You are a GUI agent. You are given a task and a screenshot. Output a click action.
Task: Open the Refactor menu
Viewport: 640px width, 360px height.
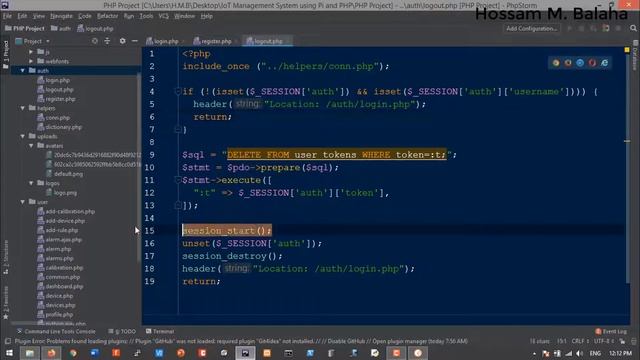(x=107, y=16)
